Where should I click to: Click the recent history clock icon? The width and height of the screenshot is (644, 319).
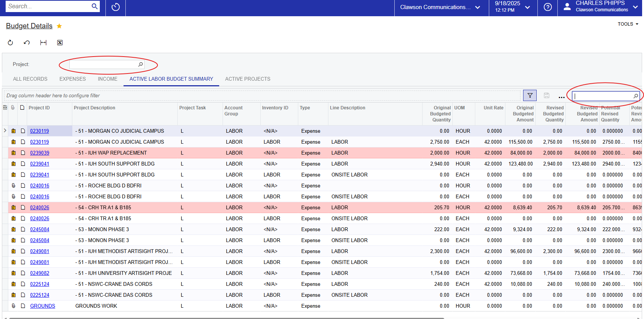click(116, 7)
